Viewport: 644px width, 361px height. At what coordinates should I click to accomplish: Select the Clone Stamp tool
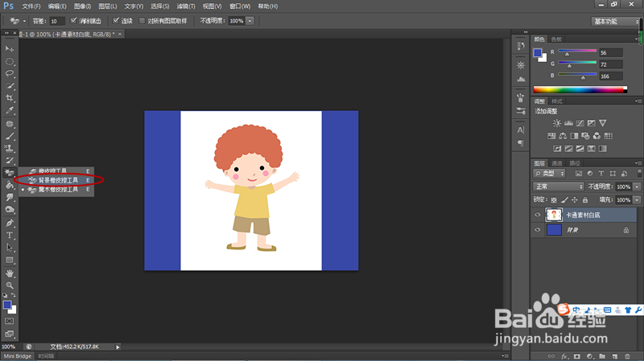(10, 148)
